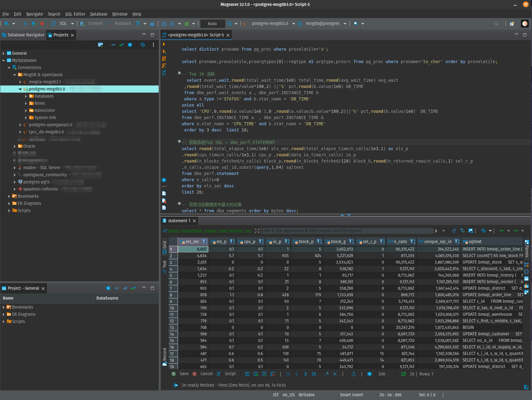532x400 pixels.
Task: Click the New Connection plug icon
Action: click(x=6, y=24)
